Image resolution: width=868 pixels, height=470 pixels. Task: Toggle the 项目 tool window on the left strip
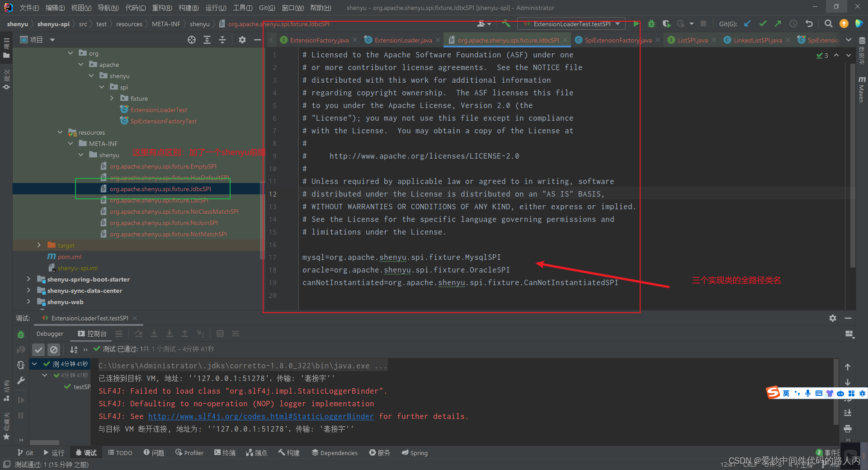[6, 48]
